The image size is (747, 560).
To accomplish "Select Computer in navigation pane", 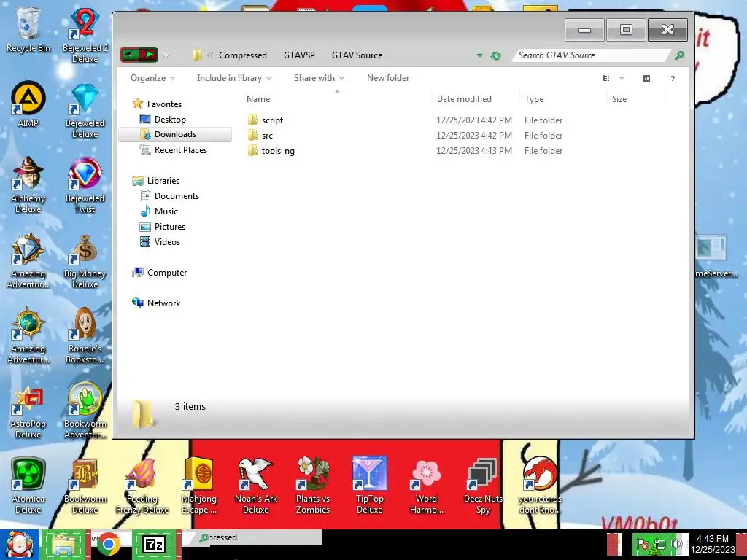I will click(167, 273).
